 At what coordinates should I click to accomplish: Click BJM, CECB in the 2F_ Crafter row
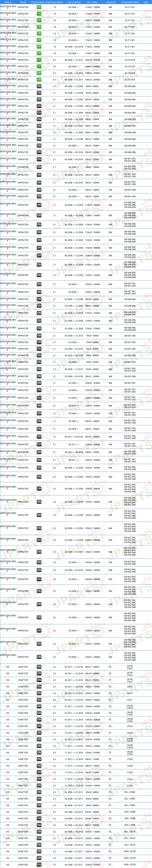point(130,864)
